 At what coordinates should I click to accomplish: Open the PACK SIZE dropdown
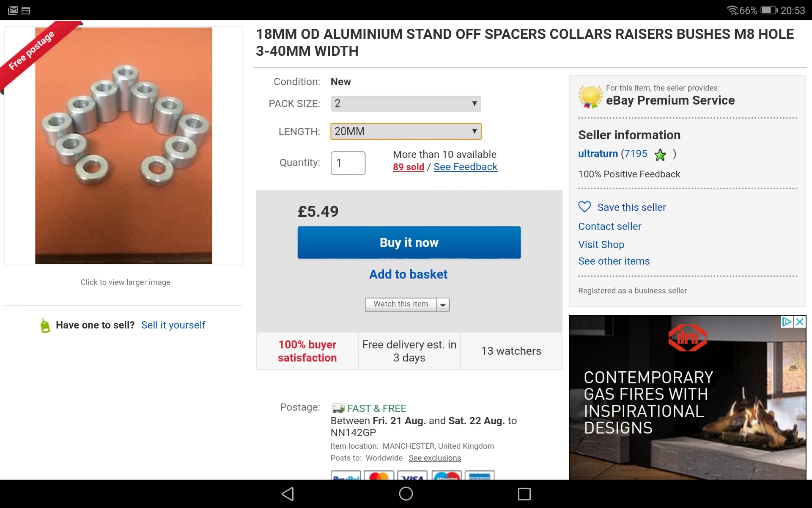click(x=406, y=104)
